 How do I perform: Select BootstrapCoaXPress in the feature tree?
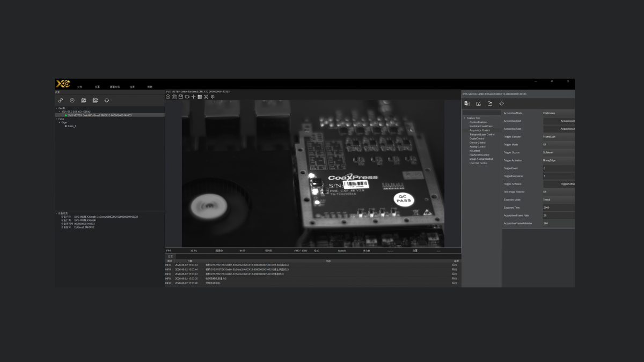[481, 126]
